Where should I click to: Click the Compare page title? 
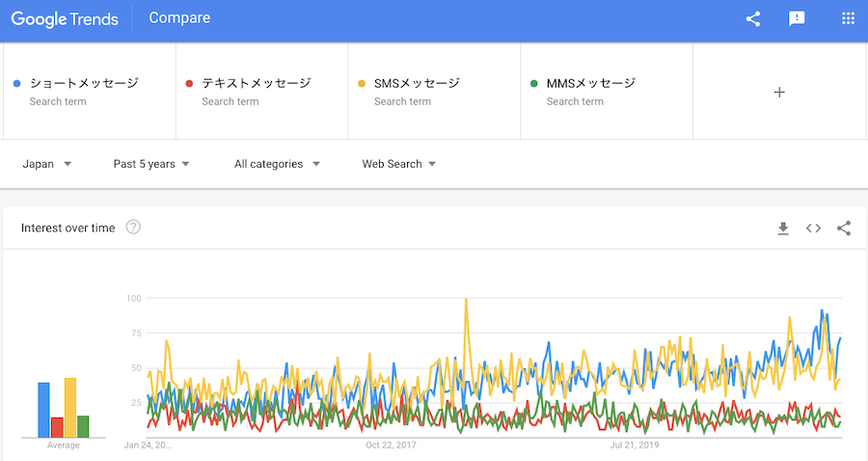click(x=179, y=18)
